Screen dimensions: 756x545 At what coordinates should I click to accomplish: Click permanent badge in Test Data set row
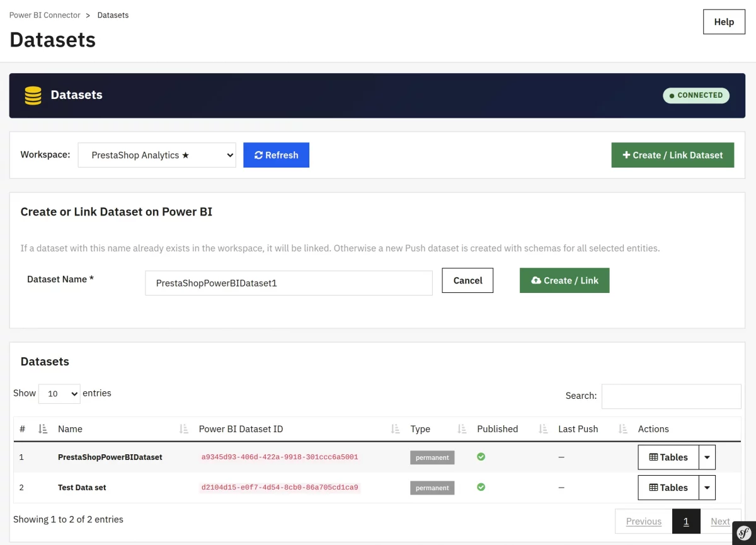pos(432,488)
